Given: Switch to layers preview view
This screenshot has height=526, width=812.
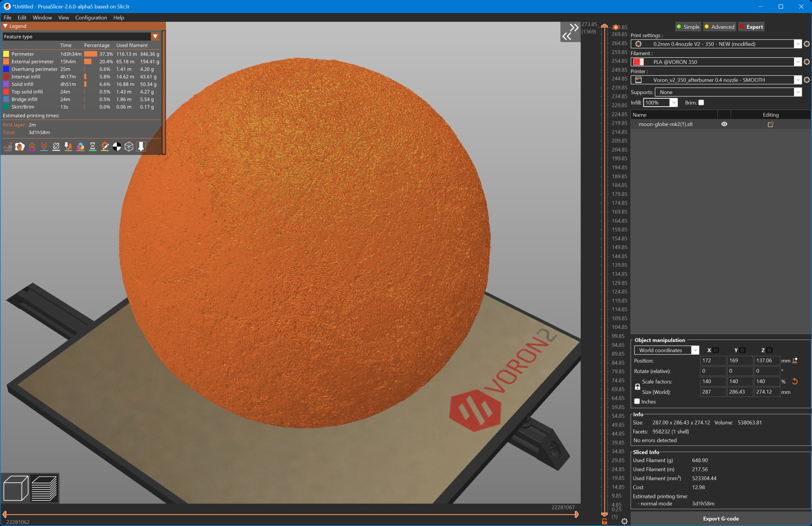Looking at the screenshot, I should (x=44, y=488).
